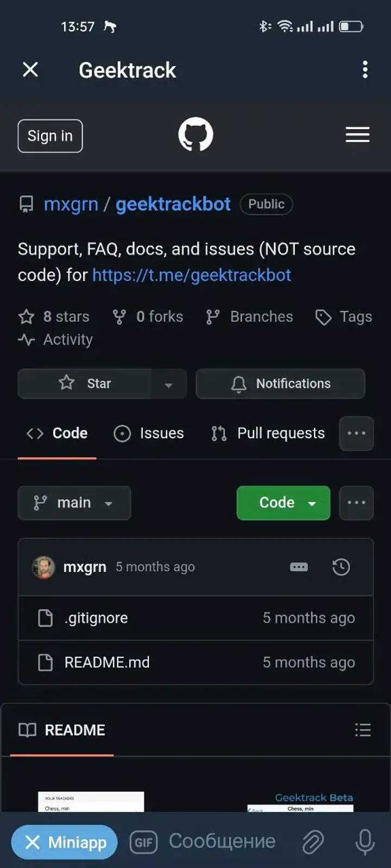Open the green Code dropdown
The height and width of the screenshot is (868, 391).
click(283, 503)
